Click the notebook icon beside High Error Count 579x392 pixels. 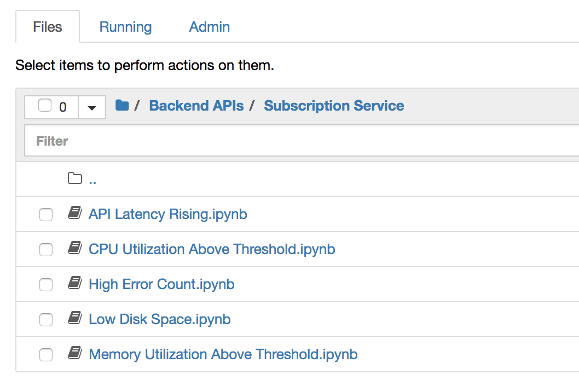pos(74,284)
